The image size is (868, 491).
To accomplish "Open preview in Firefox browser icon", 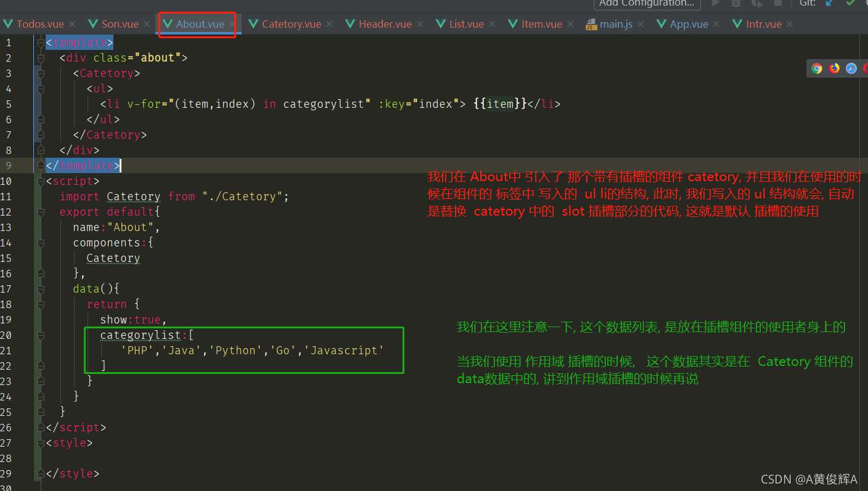I will point(834,68).
